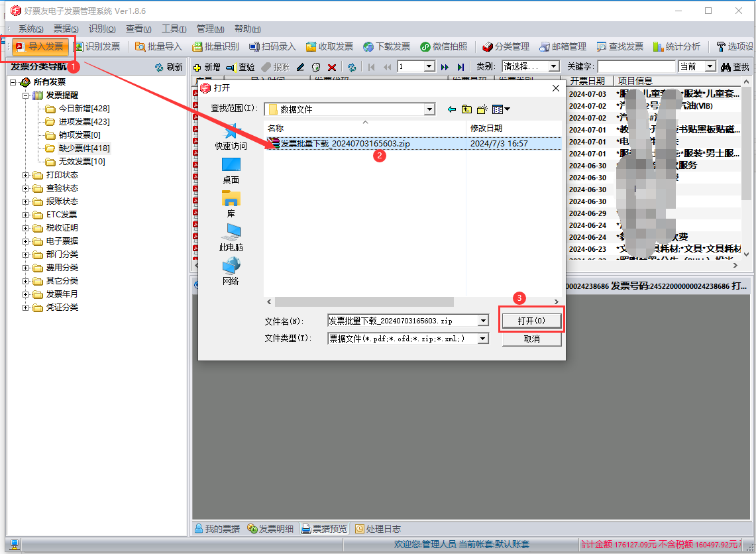Open the 查看 menu
756x554 pixels.
[x=138, y=29]
